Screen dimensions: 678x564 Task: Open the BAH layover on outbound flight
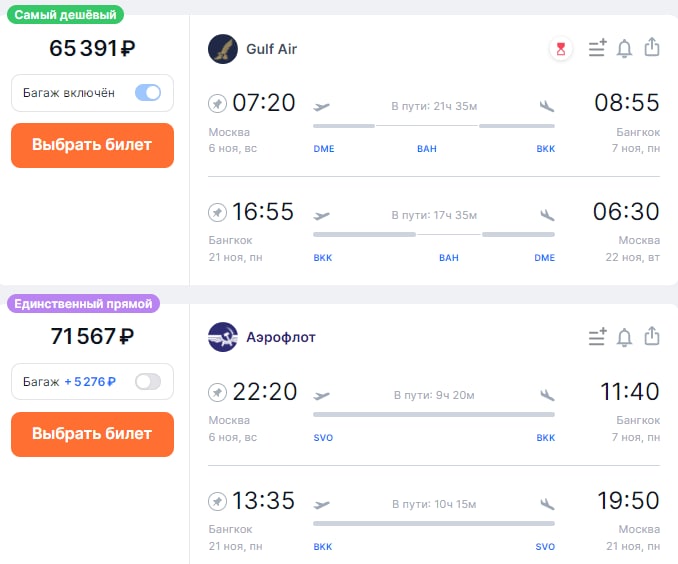coord(427,149)
